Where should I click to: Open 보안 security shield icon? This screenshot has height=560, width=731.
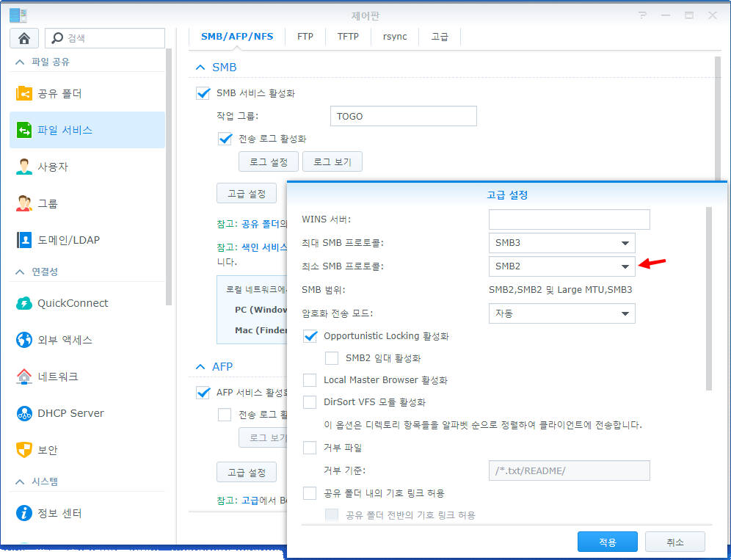24,450
